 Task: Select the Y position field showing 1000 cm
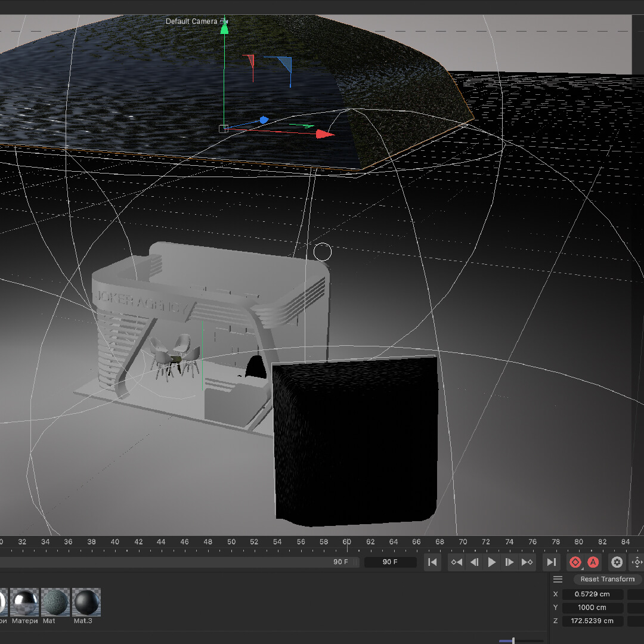point(592,608)
